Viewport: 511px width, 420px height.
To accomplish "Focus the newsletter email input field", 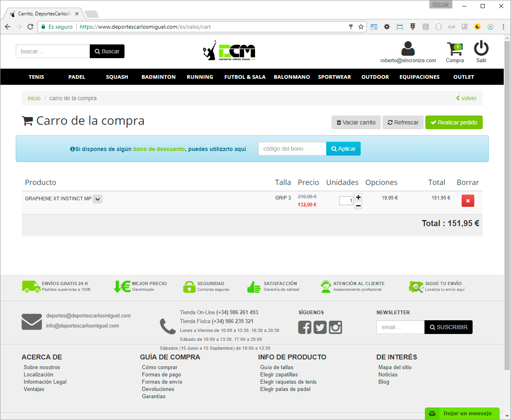I will (400, 327).
